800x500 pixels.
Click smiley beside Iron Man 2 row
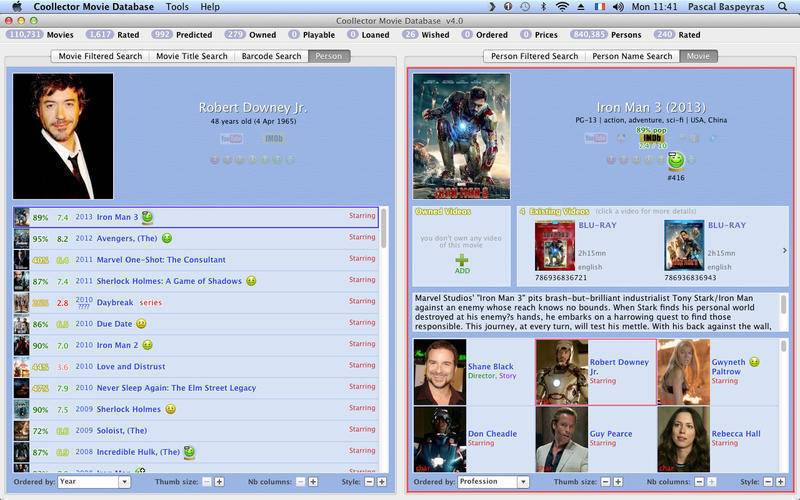[147, 345]
